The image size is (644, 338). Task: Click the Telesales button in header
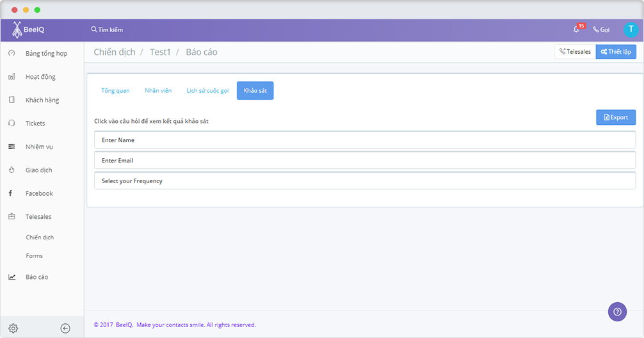[575, 52]
